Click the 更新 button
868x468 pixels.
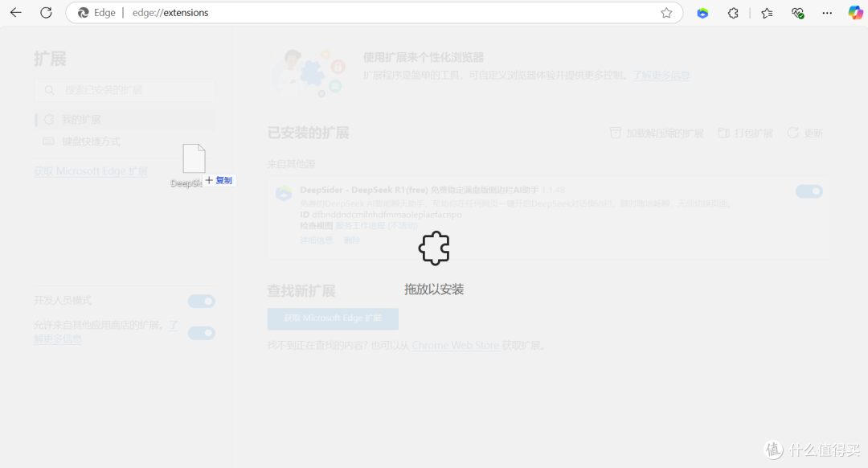coord(805,133)
